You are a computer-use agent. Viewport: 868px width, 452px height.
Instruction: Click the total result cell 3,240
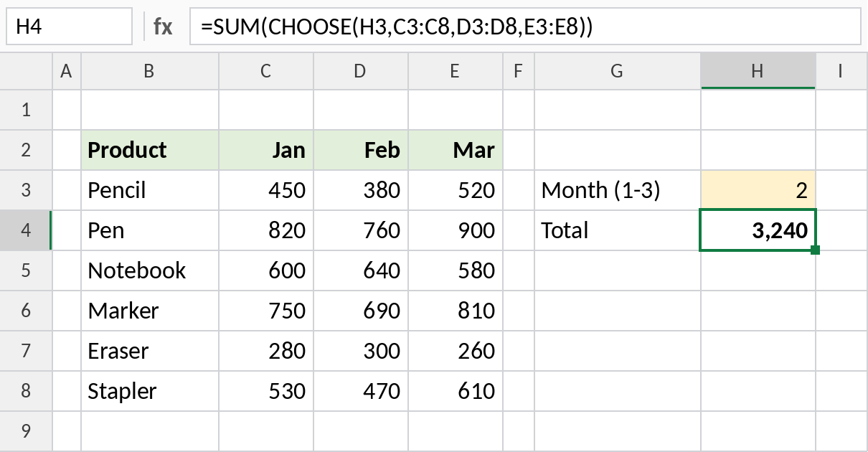(x=758, y=230)
